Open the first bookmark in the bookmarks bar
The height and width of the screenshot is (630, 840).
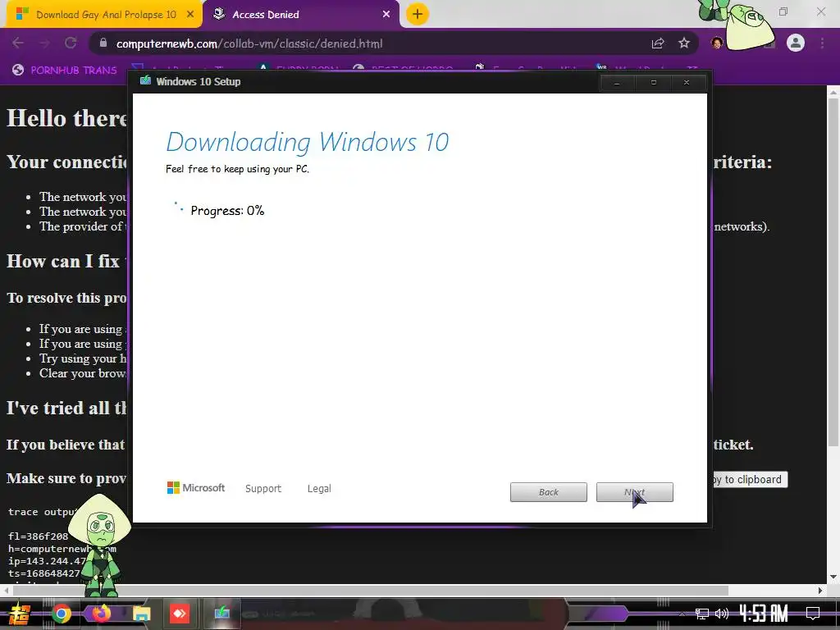click(x=64, y=70)
